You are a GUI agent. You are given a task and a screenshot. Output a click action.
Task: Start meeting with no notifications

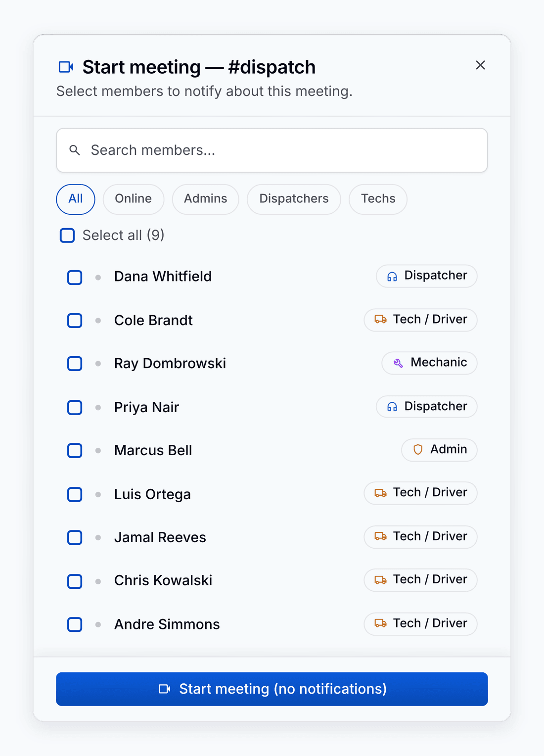pos(272,689)
